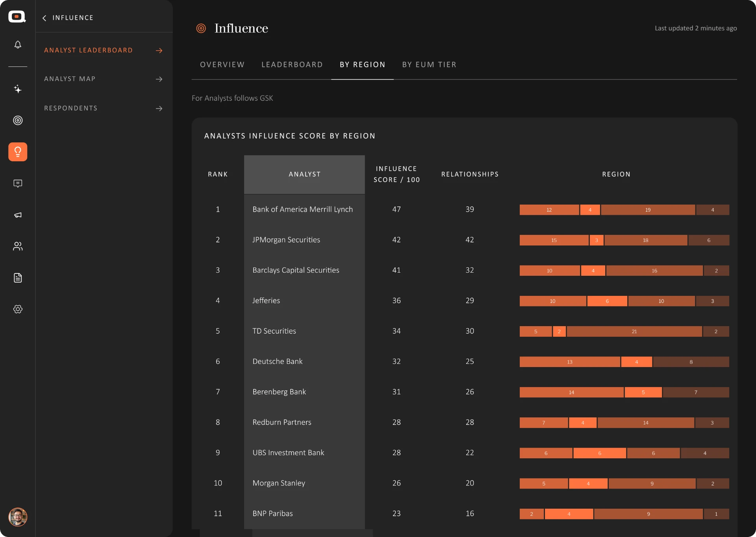Select JPMorgan Securities analyst row
Image resolution: width=756 pixels, height=537 pixels.
point(286,240)
